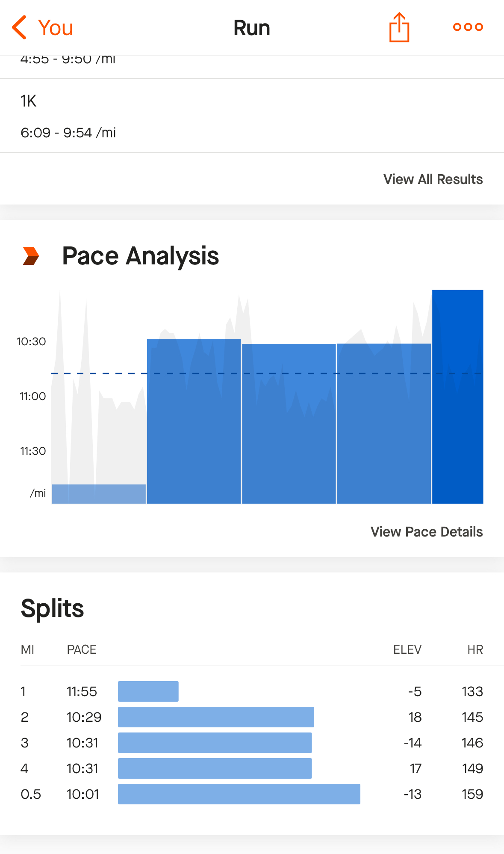Tap the dashed average pace line
The width and height of the screenshot is (504, 854).
coord(267,374)
